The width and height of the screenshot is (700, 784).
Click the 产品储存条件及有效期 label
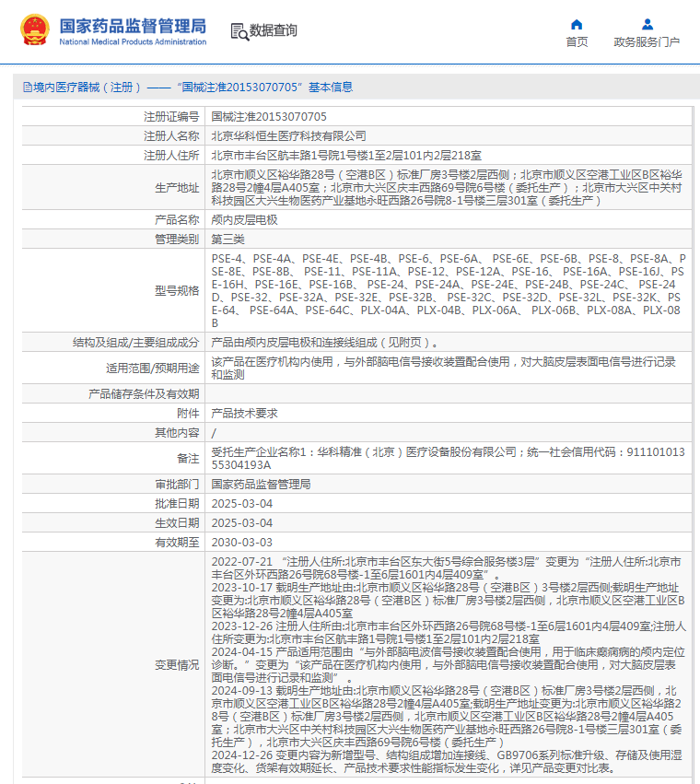144,394
